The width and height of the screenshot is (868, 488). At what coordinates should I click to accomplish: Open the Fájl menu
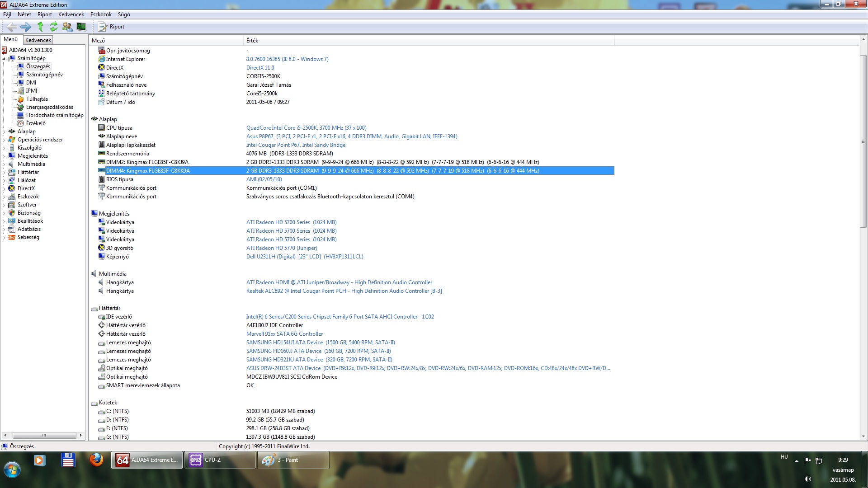[x=7, y=14]
